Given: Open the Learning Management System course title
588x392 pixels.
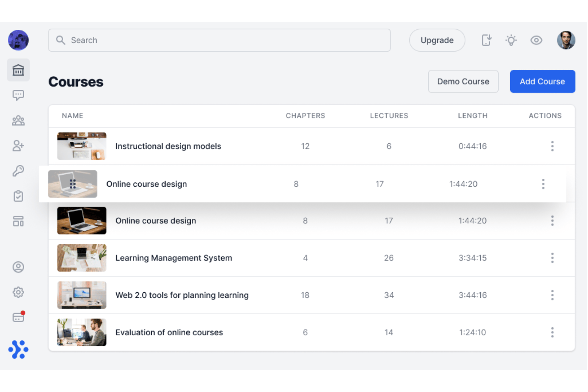Looking at the screenshot, I should coord(174,258).
